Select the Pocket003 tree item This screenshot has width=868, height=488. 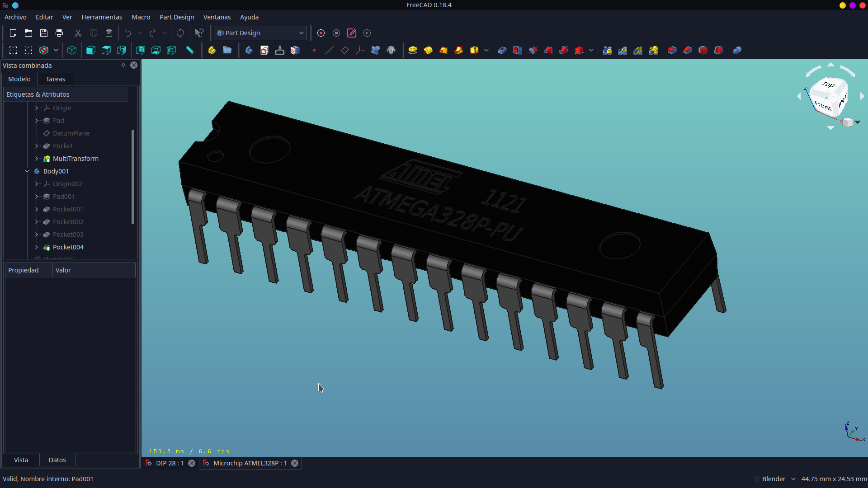[68, 235]
